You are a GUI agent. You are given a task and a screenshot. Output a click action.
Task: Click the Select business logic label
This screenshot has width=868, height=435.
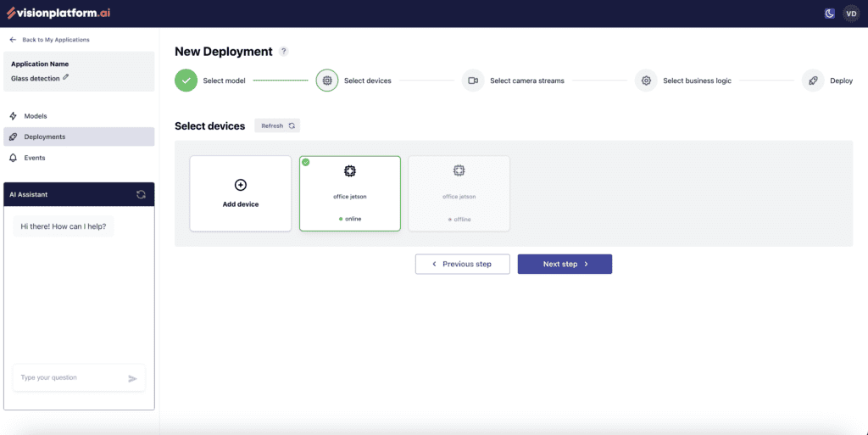point(697,81)
